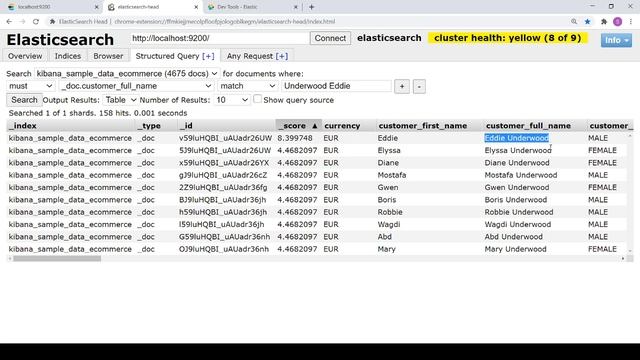Click the browser forward arrow
The image size is (640, 360).
[x=22, y=22]
